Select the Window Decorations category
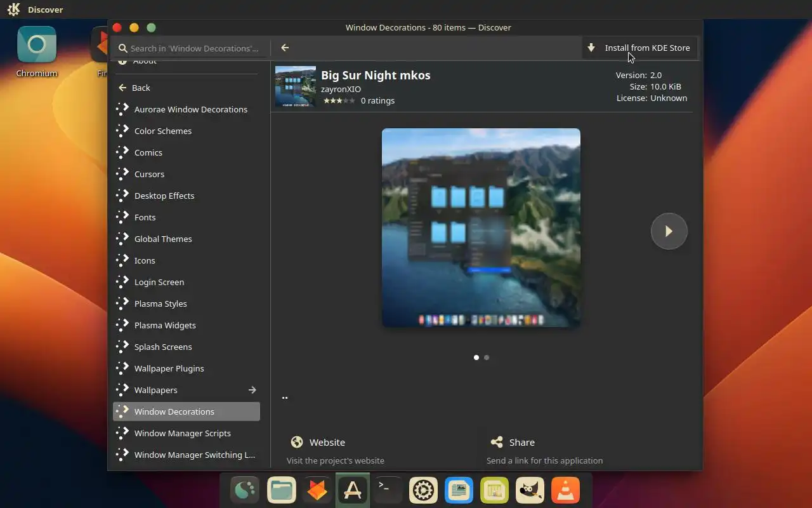The image size is (812, 508). click(187, 411)
